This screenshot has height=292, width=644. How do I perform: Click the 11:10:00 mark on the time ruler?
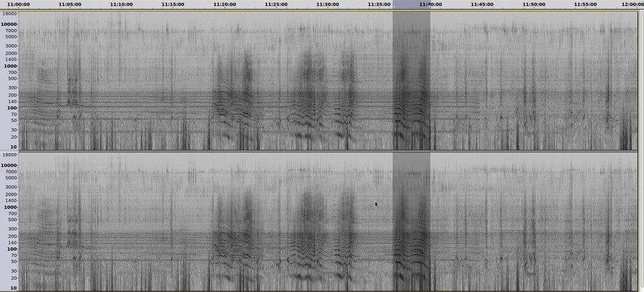pyautogui.click(x=121, y=5)
